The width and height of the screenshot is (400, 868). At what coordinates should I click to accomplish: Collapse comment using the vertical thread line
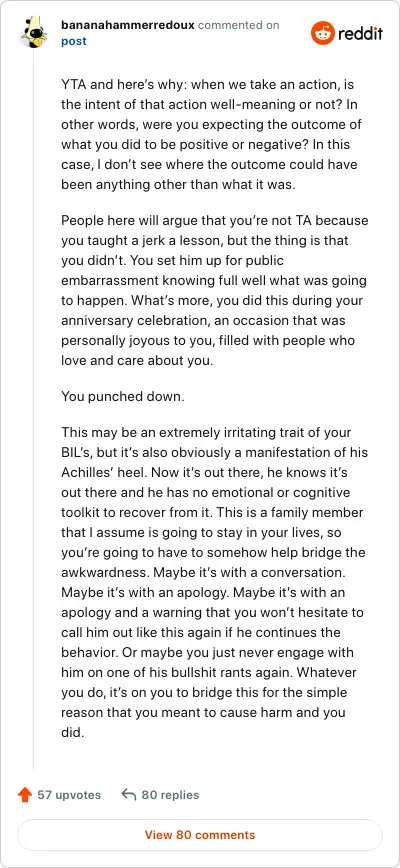34,410
